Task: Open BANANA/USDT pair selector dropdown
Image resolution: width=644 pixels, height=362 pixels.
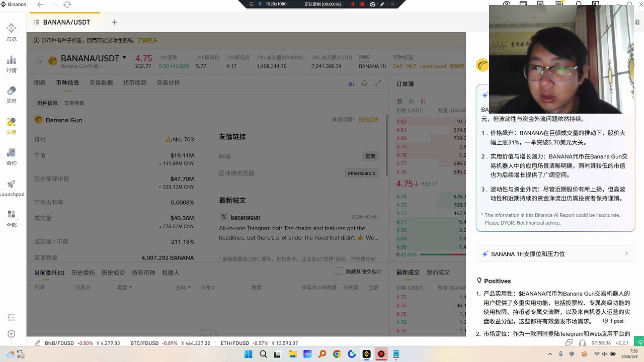Action: (124, 58)
